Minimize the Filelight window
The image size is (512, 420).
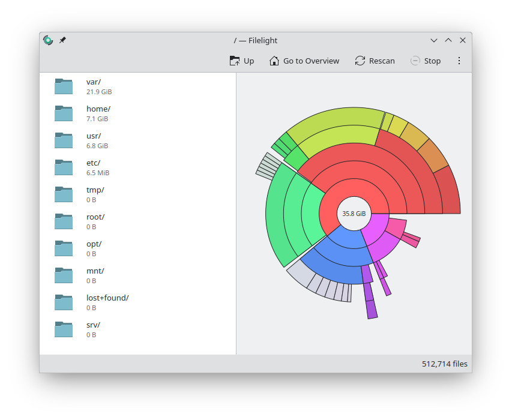point(433,40)
